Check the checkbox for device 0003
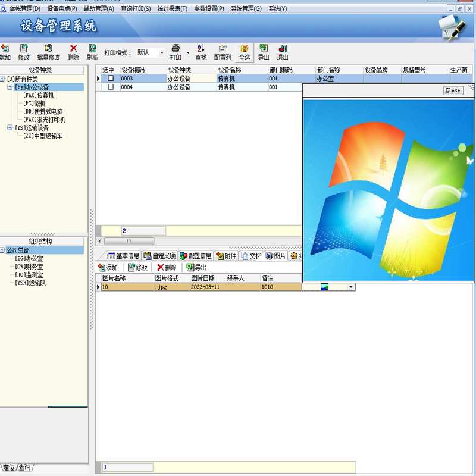The height and width of the screenshot is (476, 476). pos(111,79)
